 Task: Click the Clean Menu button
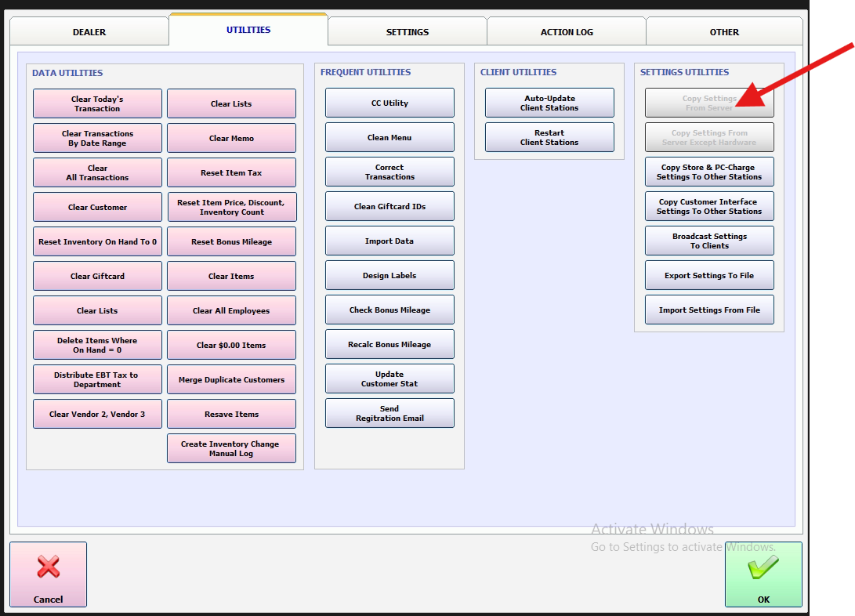click(x=389, y=137)
